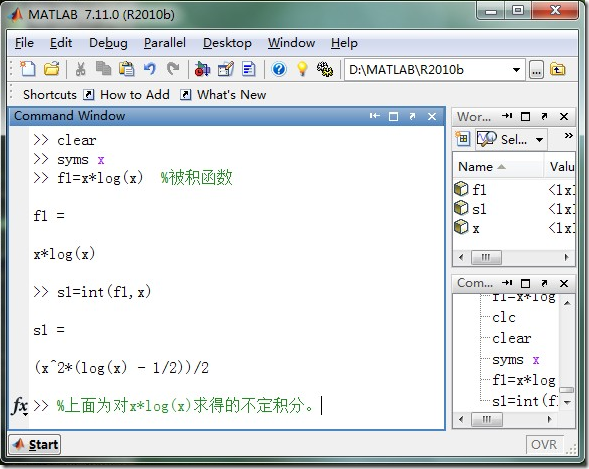Browse for folder ellipsis button
Viewport: 589px width, 469px height.
point(536,70)
